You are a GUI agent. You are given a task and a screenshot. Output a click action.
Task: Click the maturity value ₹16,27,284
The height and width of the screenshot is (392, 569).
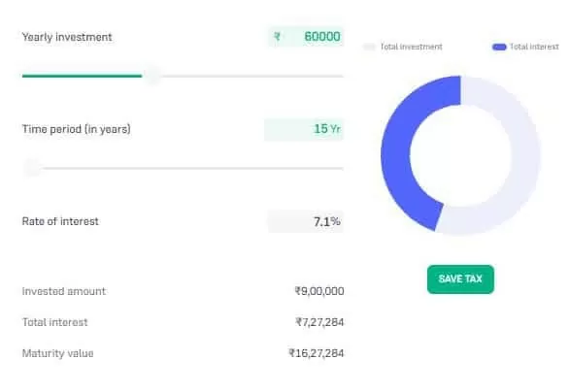pos(317,353)
